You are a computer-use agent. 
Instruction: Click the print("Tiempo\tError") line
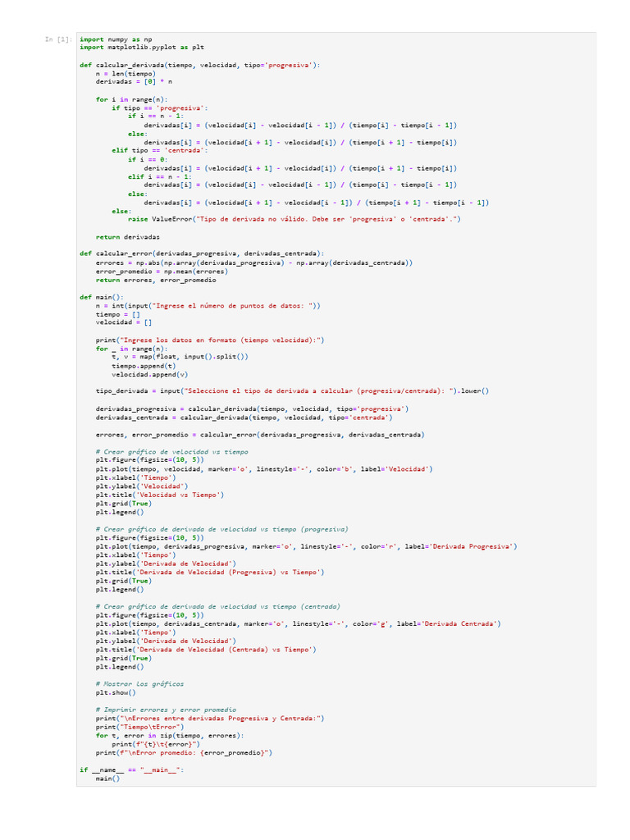tap(139, 727)
